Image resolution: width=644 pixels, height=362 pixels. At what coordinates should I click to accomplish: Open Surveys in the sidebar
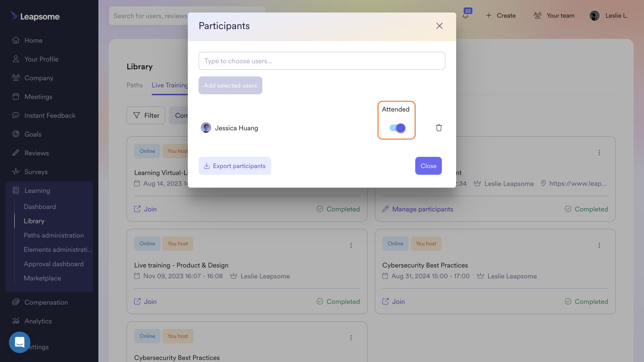point(30,171)
